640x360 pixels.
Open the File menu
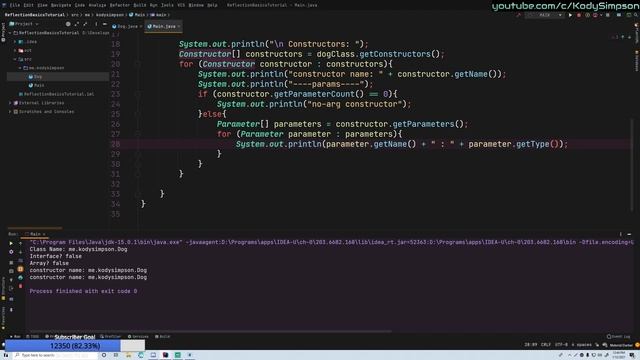(x=14, y=5)
